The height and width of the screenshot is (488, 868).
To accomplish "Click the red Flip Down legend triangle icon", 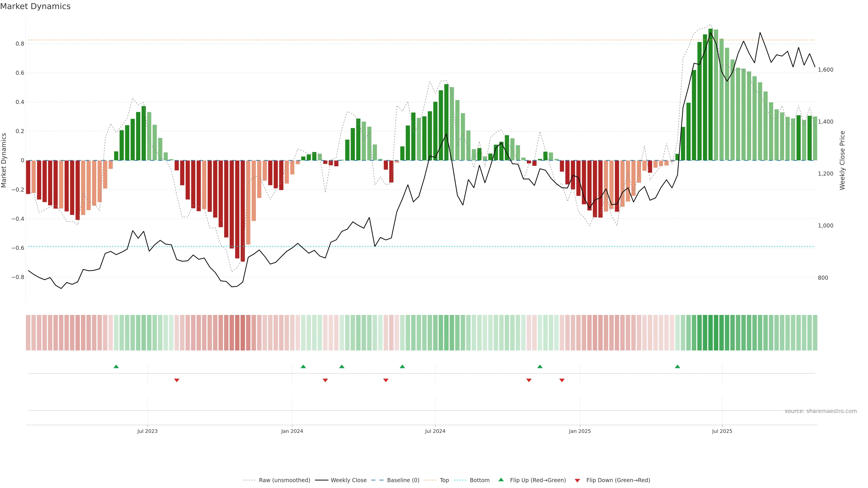I will (x=577, y=481).
